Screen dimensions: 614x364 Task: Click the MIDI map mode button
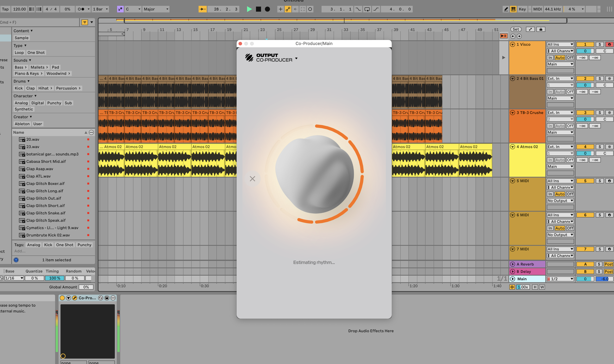pyautogui.click(x=537, y=9)
